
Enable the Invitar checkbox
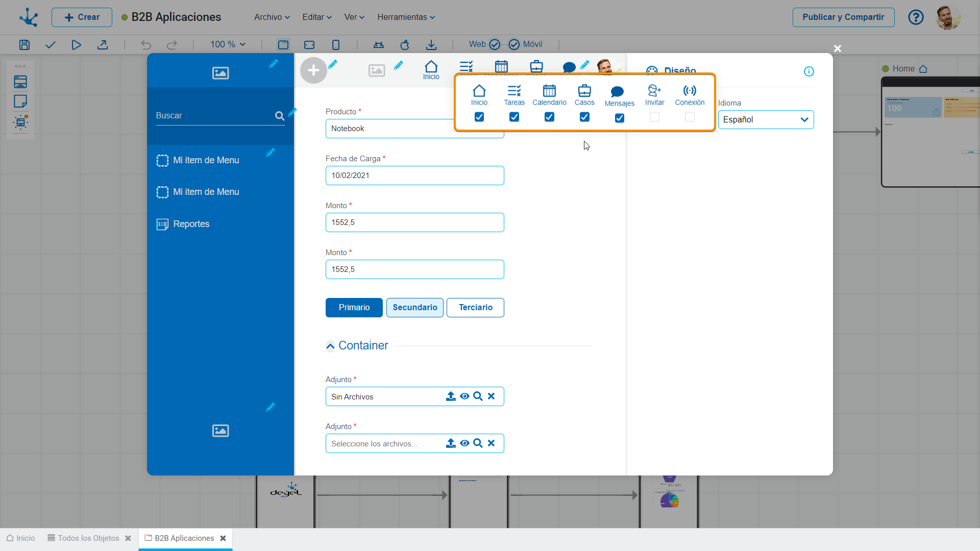(x=654, y=117)
